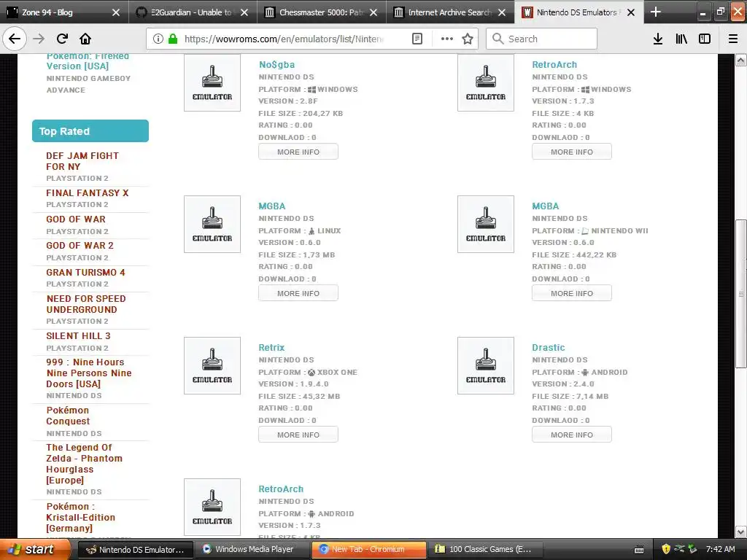Image resolution: width=747 pixels, height=560 pixels.
Task: Focus the browser Search box
Action: pyautogui.click(x=542, y=39)
